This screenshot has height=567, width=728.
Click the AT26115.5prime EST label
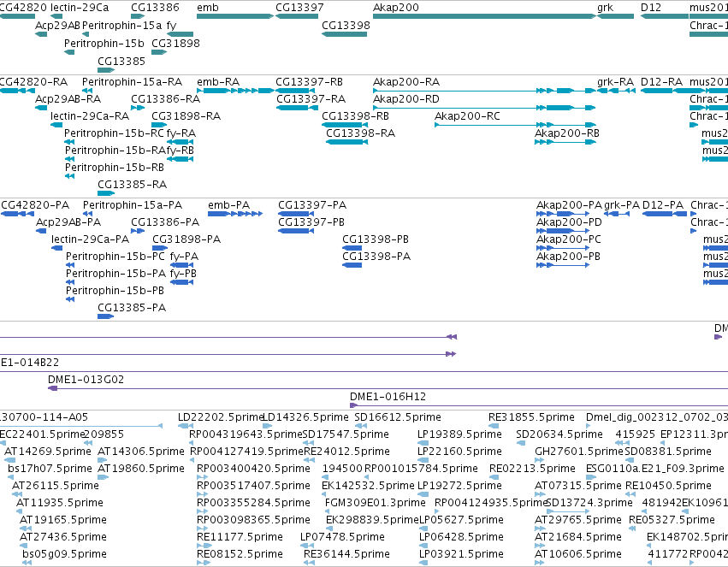[x=56, y=487]
